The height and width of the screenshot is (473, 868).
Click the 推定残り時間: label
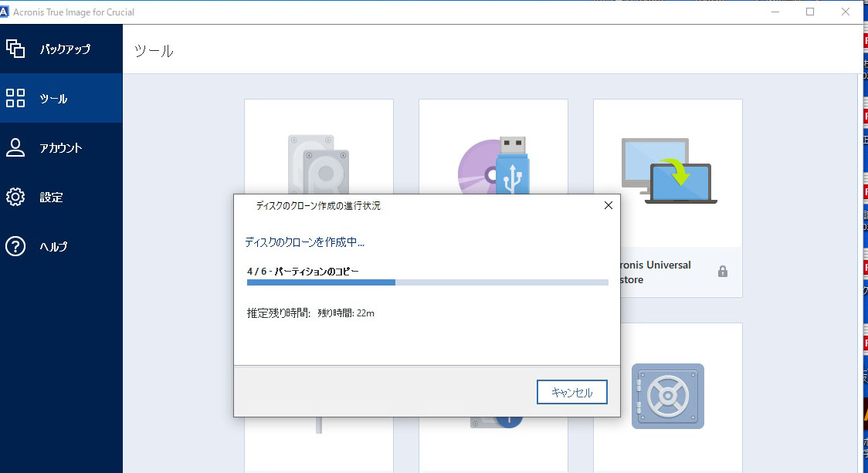(x=279, y=313)
